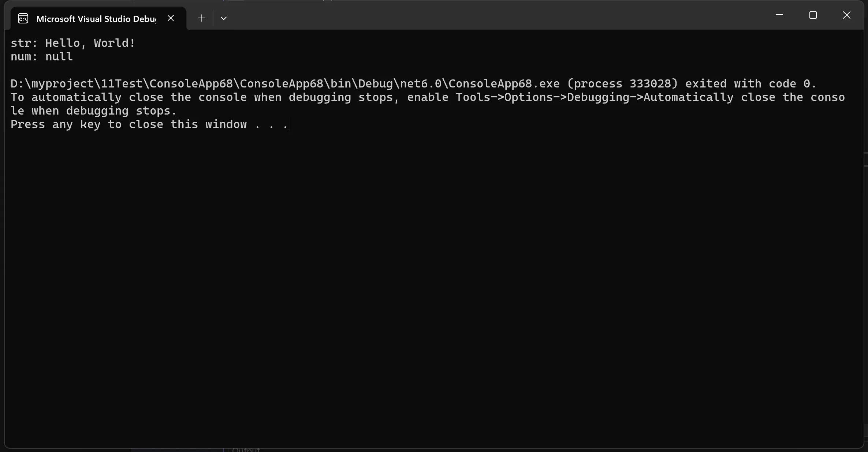Click the "num: null" output line
The width and height of the screenshot is (868, 452).
tap(42, 57)
